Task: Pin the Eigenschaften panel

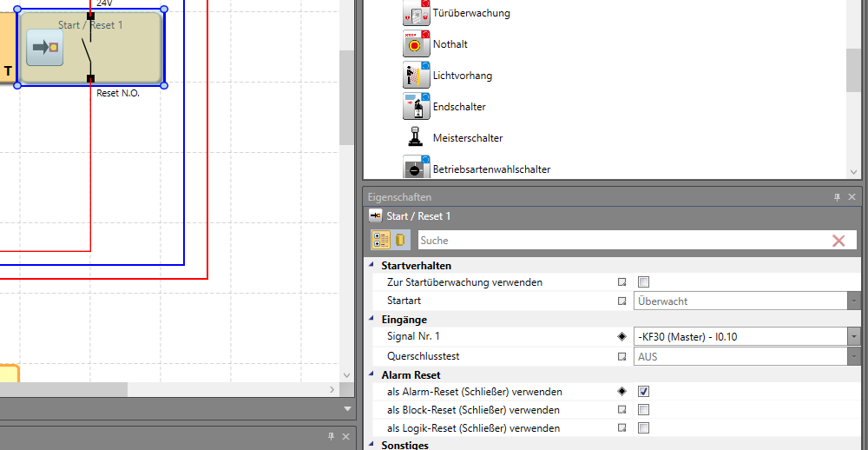Action: [x=838, y=198]
